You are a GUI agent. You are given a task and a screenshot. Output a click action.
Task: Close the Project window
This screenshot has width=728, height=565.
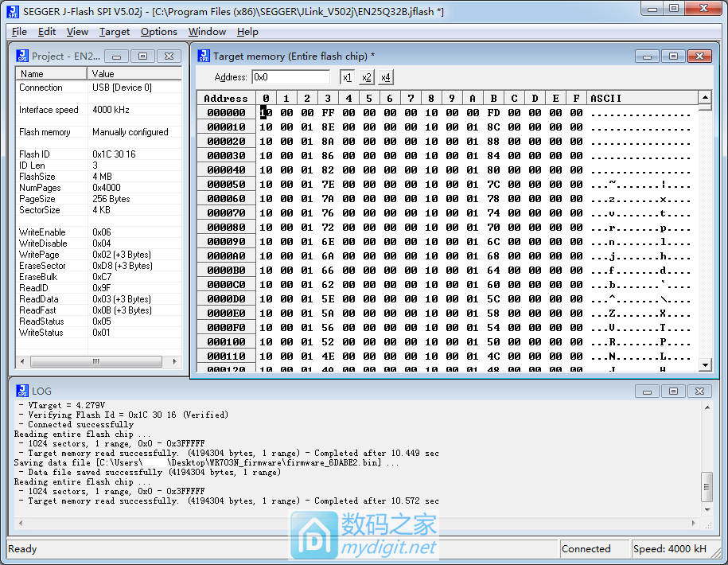(x=169, y=56)
